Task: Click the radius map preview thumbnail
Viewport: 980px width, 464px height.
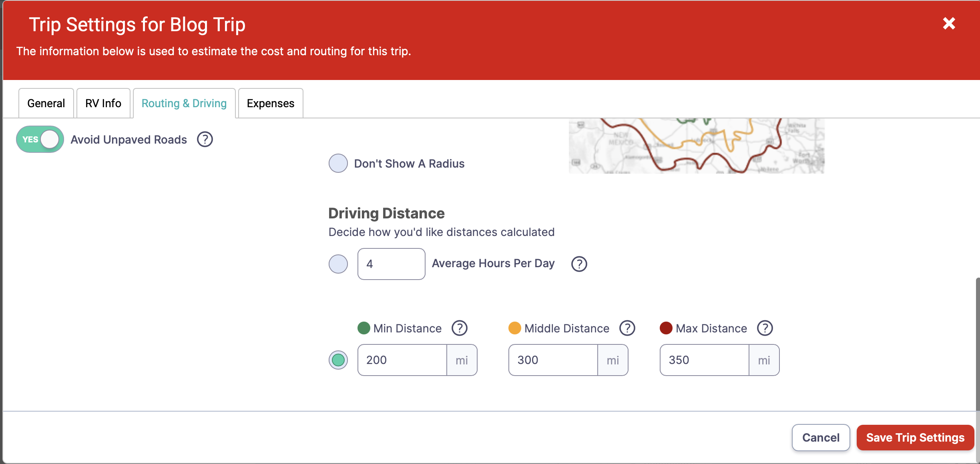Action: tap(697, 146)
